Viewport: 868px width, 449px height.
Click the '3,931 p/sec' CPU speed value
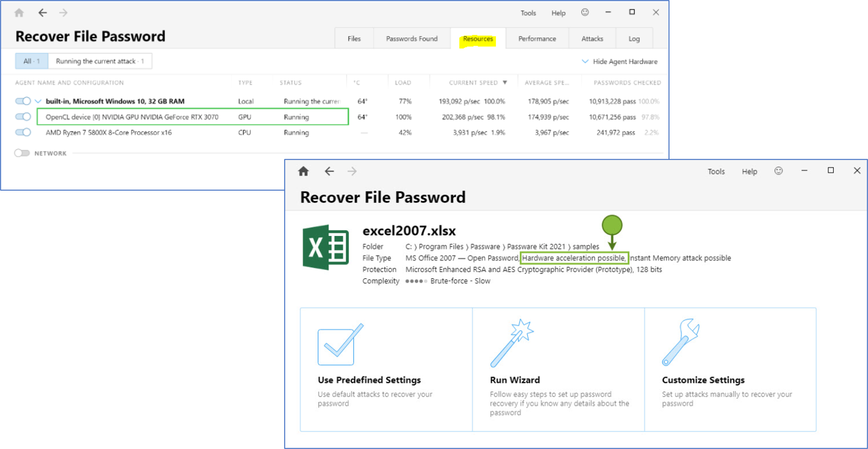click(470, 133)
